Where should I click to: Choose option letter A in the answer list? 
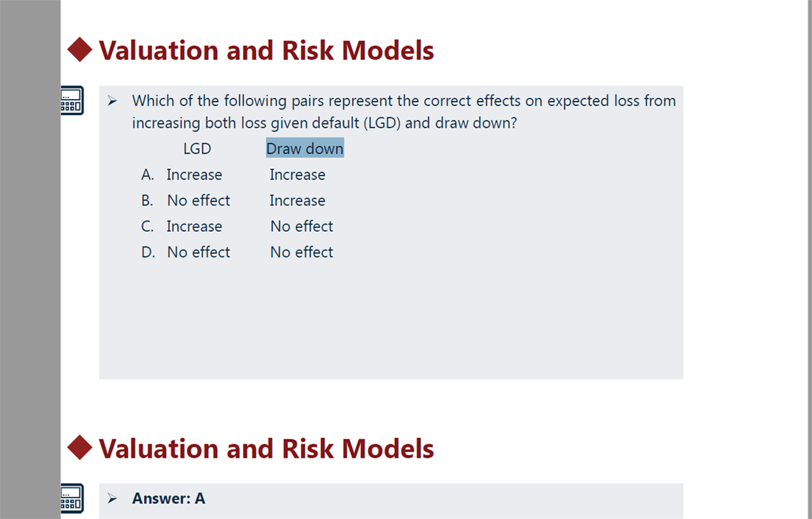tap(148, 175)
